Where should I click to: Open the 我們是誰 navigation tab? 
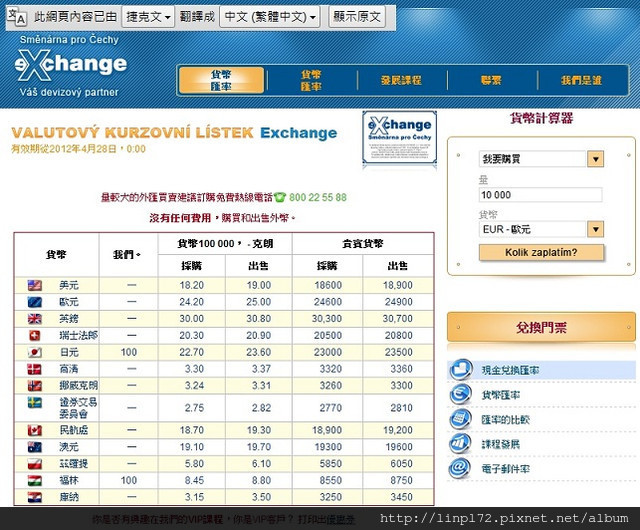point(581,80)
